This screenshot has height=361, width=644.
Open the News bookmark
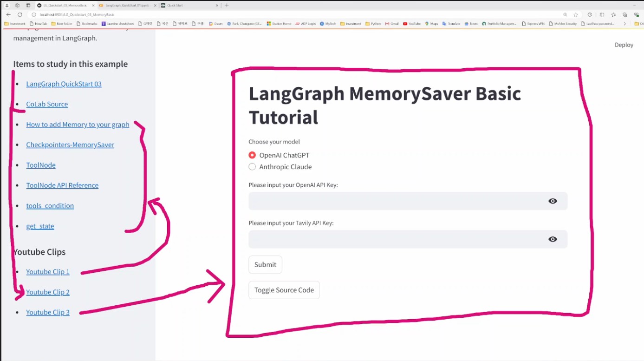[x=471, y=23]
